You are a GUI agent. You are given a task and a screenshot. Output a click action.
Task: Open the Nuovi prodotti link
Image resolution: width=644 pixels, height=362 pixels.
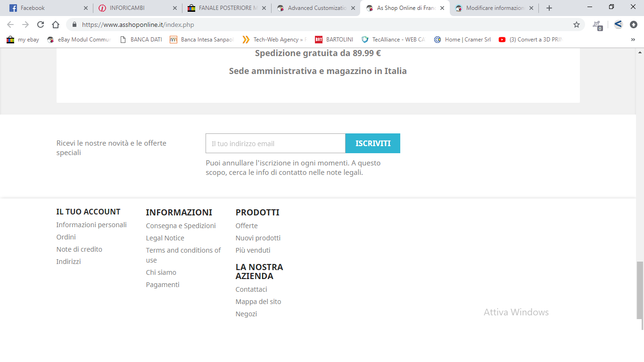coord(258,238)
